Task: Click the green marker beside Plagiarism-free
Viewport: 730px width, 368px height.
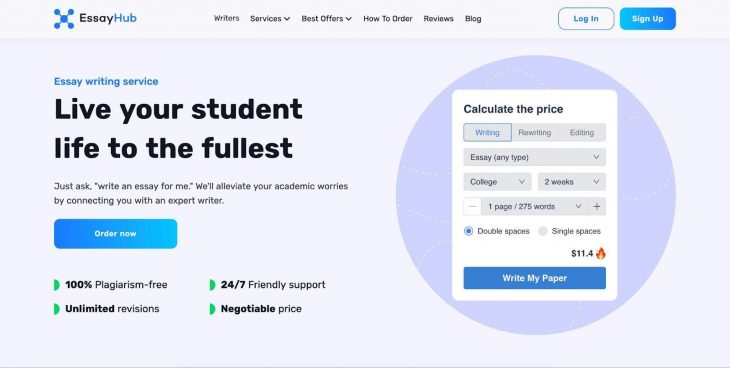Action: coord(57,285)
